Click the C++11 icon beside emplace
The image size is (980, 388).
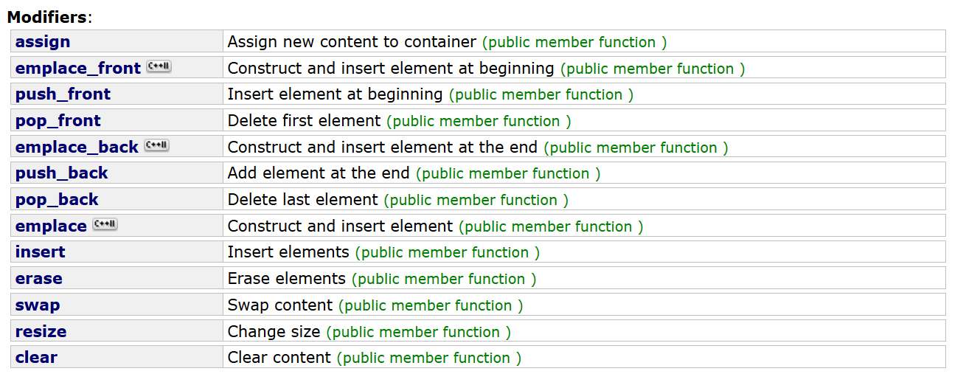pos(105,224)
